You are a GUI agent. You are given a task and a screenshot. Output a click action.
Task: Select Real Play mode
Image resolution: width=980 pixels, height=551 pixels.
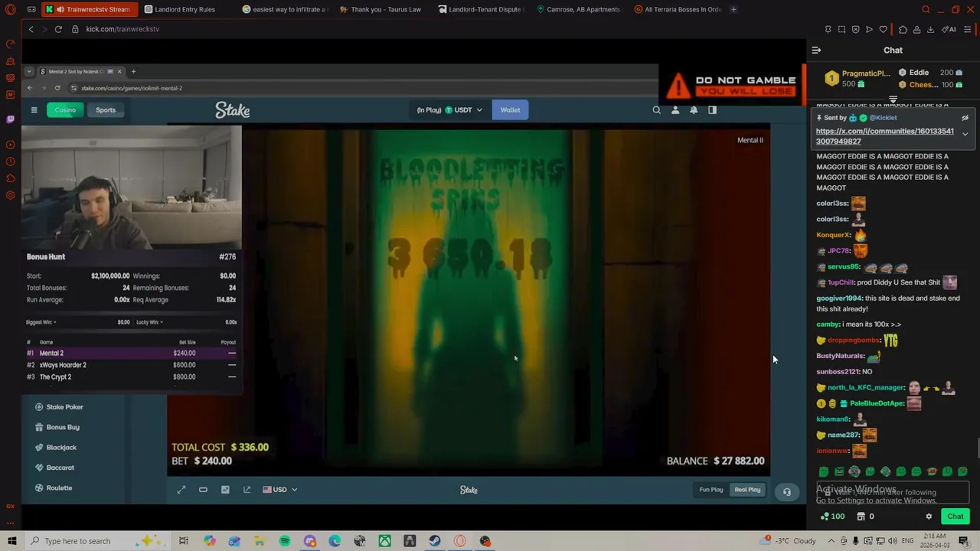pyautogui.click(x=747, y=490)
